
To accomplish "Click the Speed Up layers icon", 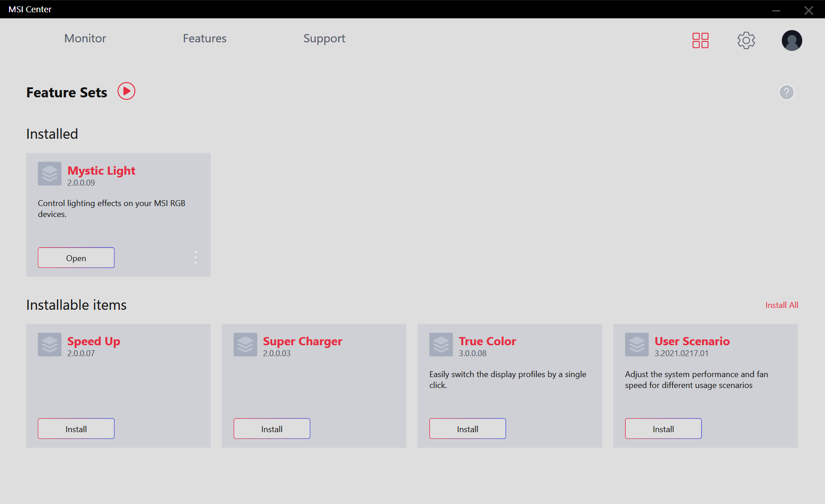I will click(x=50, y=344).
